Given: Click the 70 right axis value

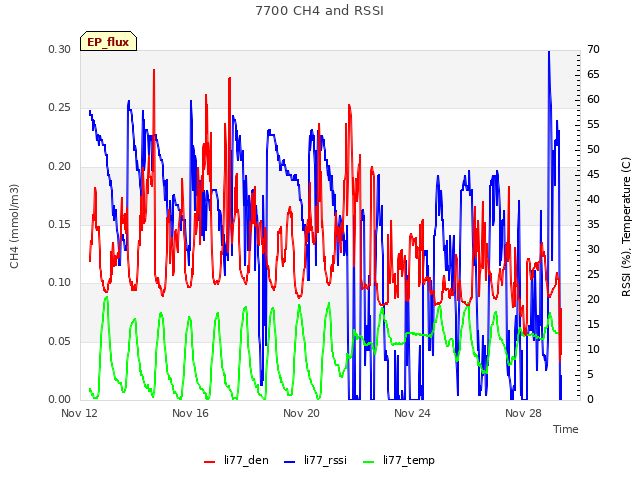Looking at the screenshot, I should tap(593, 49).
